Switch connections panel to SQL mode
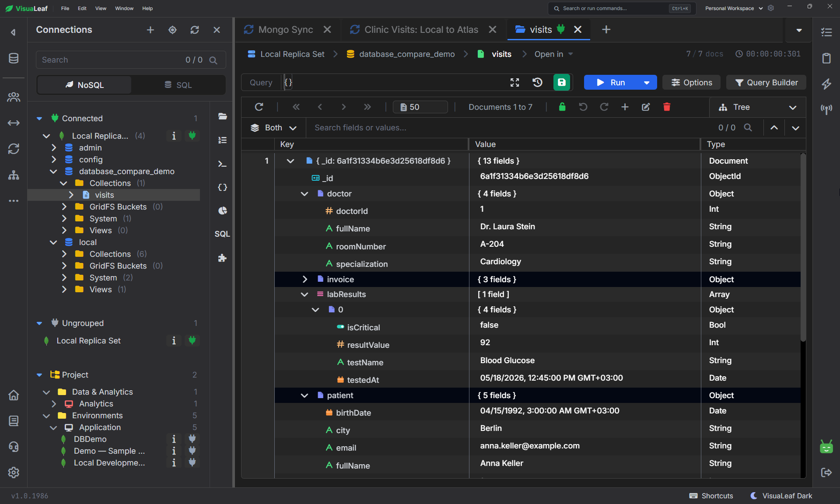Screen dimensions: 840x504 (x=178, y=85)
